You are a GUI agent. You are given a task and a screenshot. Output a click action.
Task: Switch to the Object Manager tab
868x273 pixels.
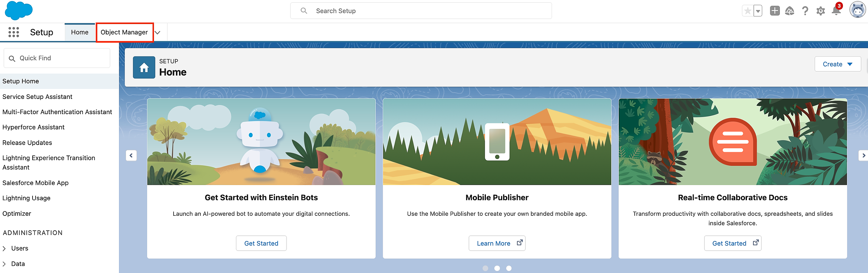coord(124,32)
